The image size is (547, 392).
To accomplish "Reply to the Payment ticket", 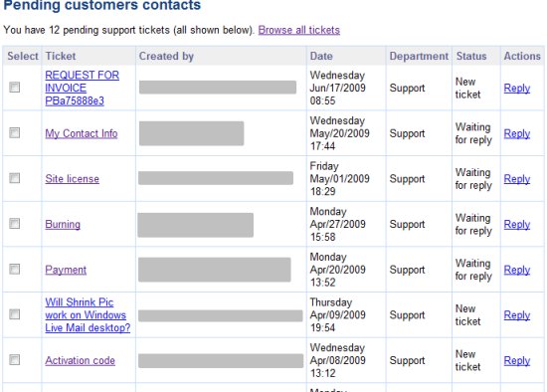I will (517, 270).
